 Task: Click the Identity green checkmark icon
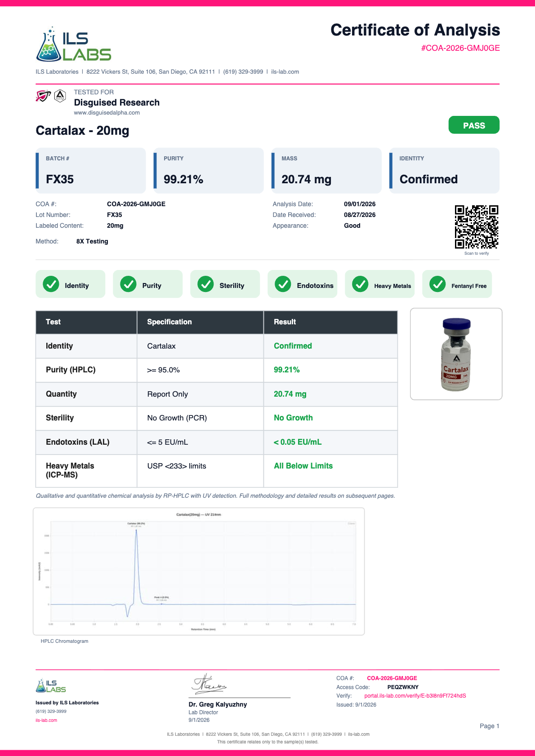[51, 284]
